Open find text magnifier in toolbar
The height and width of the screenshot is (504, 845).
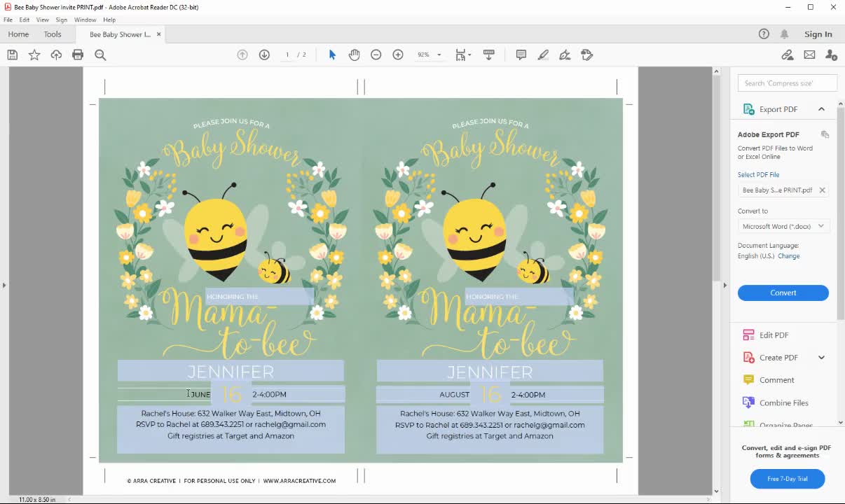click(100, 55)
